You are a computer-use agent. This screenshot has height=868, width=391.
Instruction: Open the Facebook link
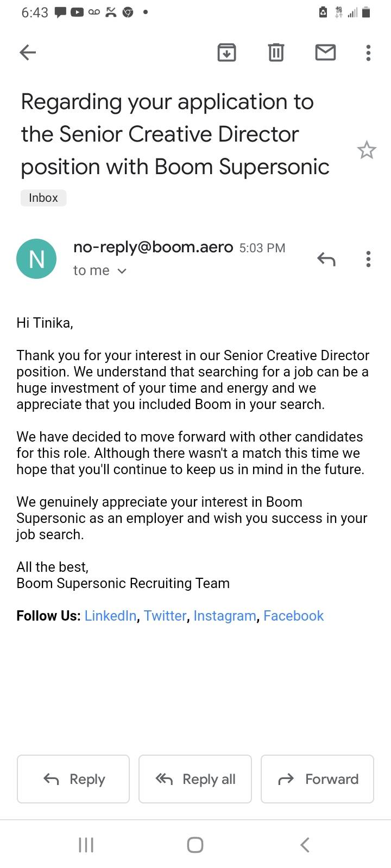click(293, 616)
